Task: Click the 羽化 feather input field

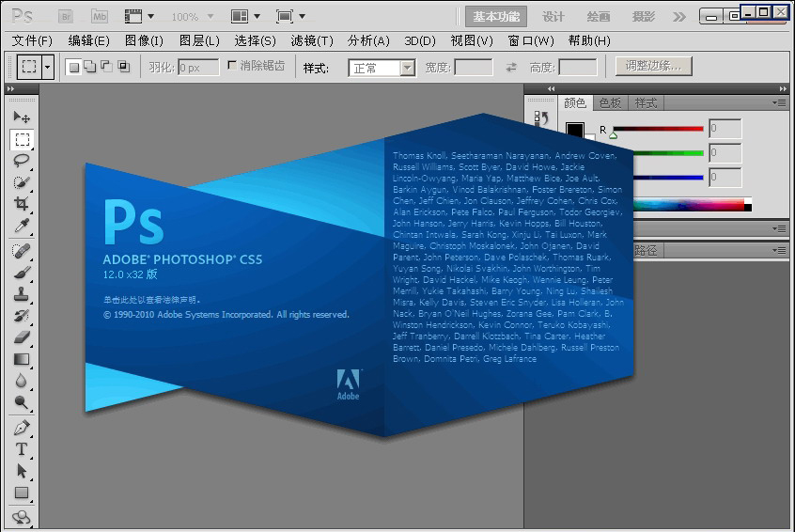Action: (198, 68)
